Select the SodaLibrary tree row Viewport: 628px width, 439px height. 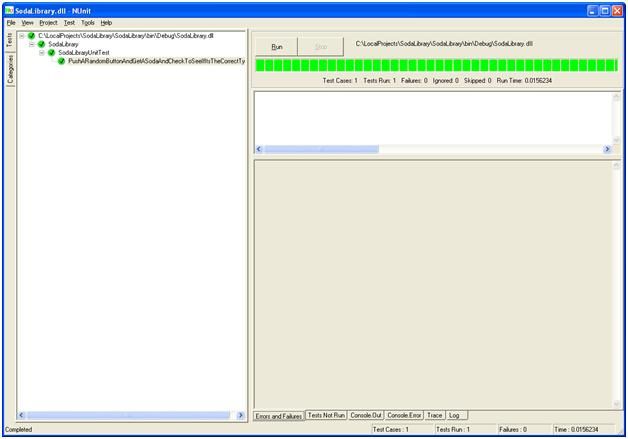63,44
